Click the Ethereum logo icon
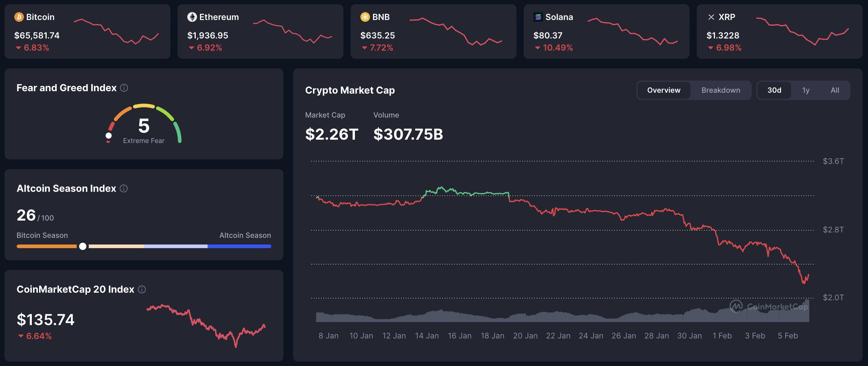Screen dimensions: 868x366 192,17
